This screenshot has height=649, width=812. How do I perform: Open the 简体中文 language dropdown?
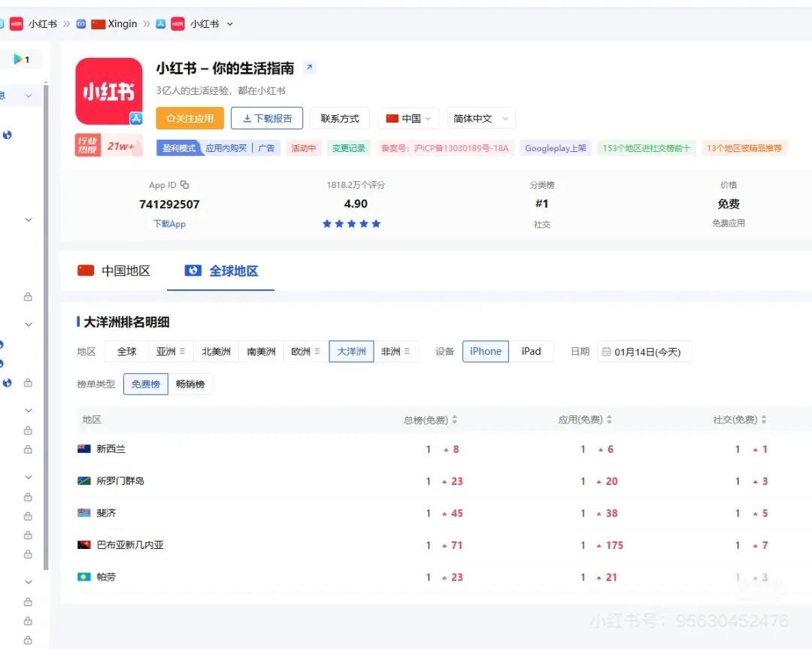pos(481,118)
